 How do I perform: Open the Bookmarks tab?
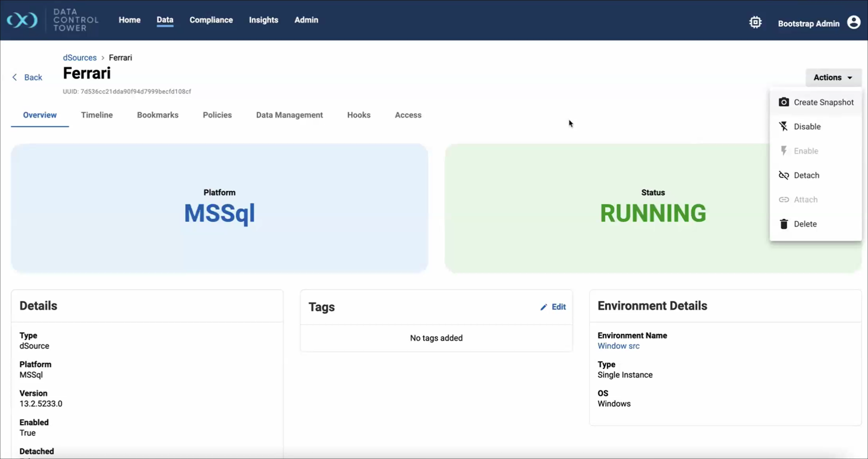tap(158, 115)
